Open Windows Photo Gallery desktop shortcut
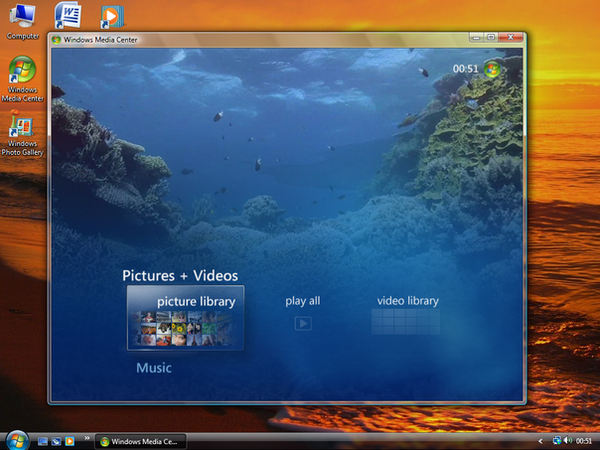600x450 pixels. (x=22, y=133)
